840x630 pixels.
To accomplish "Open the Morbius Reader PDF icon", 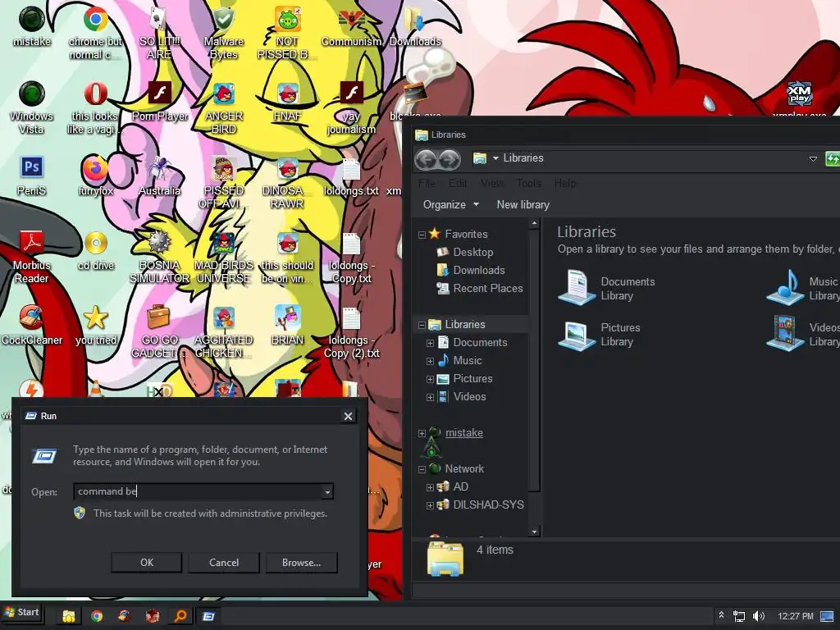I will pyautogui.click(x=32, y=257).
